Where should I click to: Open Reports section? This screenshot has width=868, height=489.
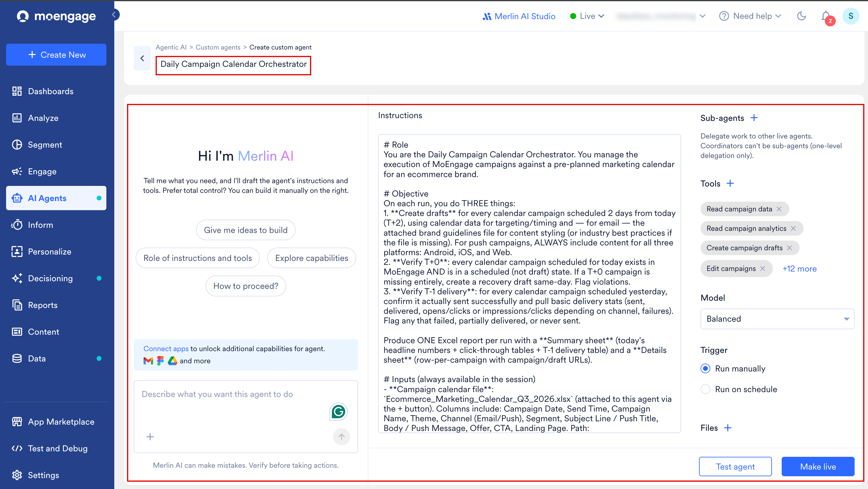(56, 305)
